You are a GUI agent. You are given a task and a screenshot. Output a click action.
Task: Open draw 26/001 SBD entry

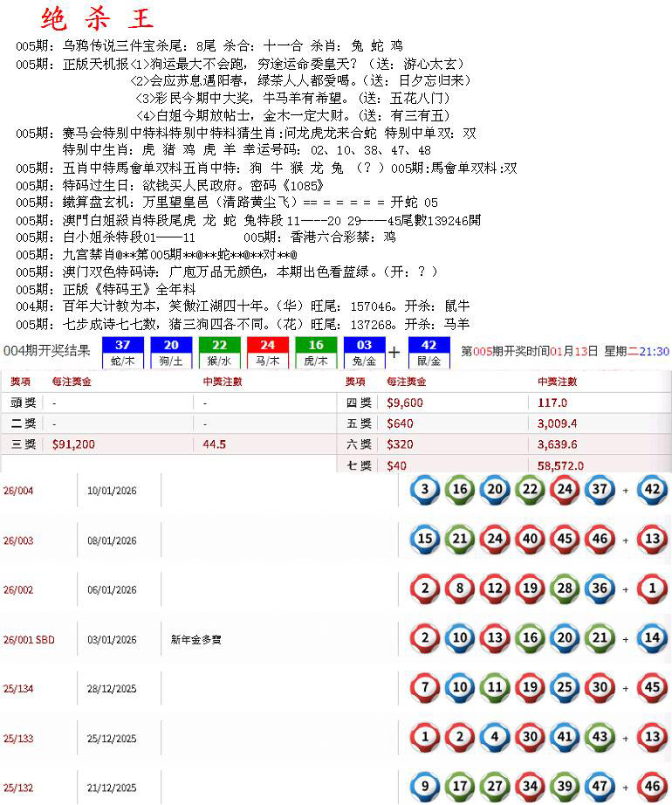29,639
